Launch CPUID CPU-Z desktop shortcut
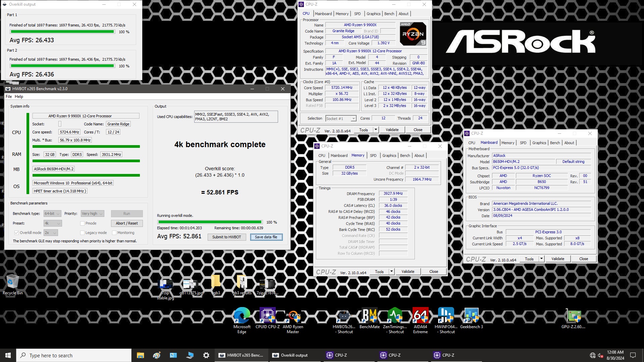 [x=267, y=318]
